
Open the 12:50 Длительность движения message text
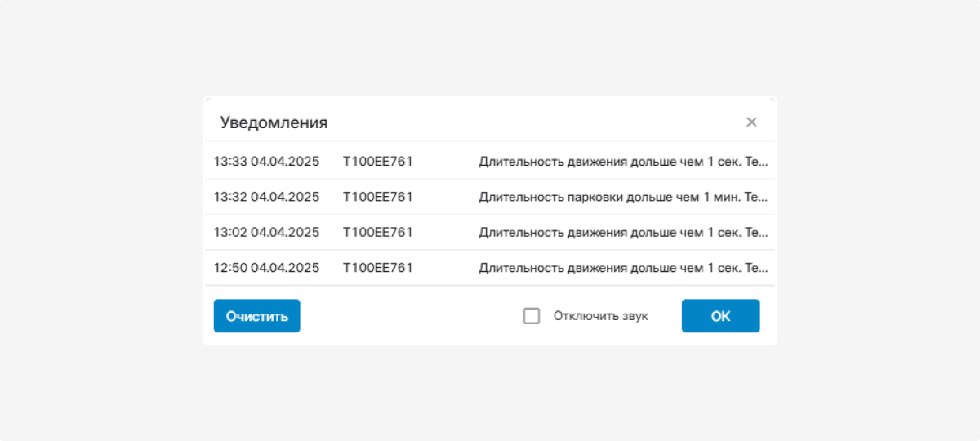pyautogui.click(x=623, y=267)
